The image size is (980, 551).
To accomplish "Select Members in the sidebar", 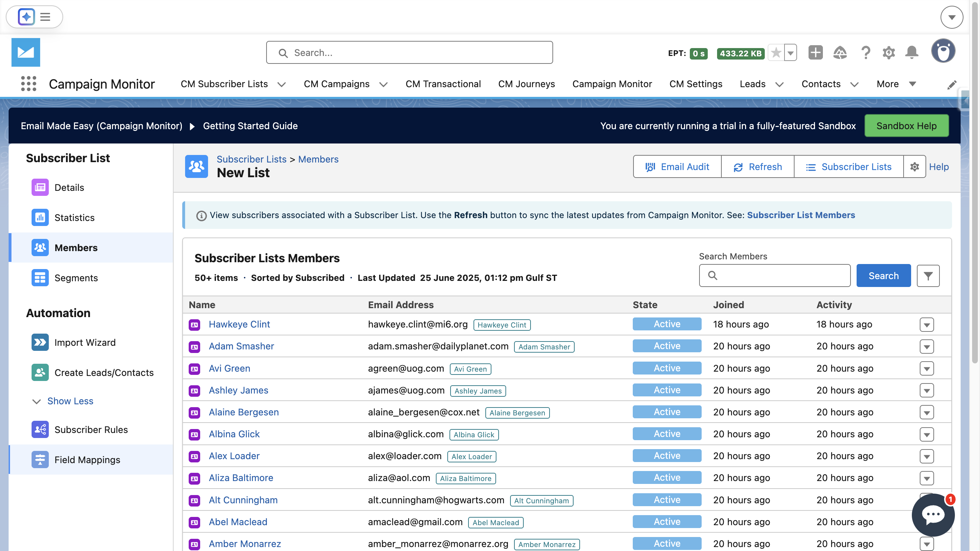I will click(x=91, y=248).
